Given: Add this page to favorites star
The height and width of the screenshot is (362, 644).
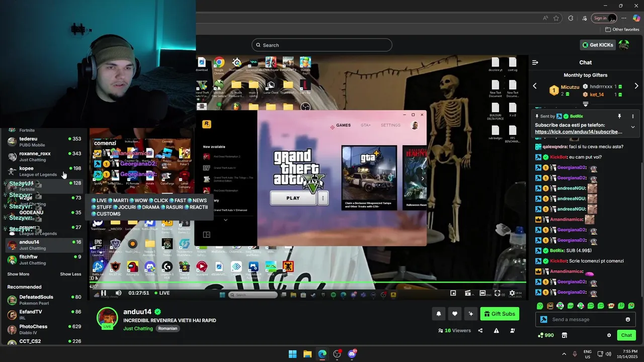Looking at the screenshot, I should (556, 18).
